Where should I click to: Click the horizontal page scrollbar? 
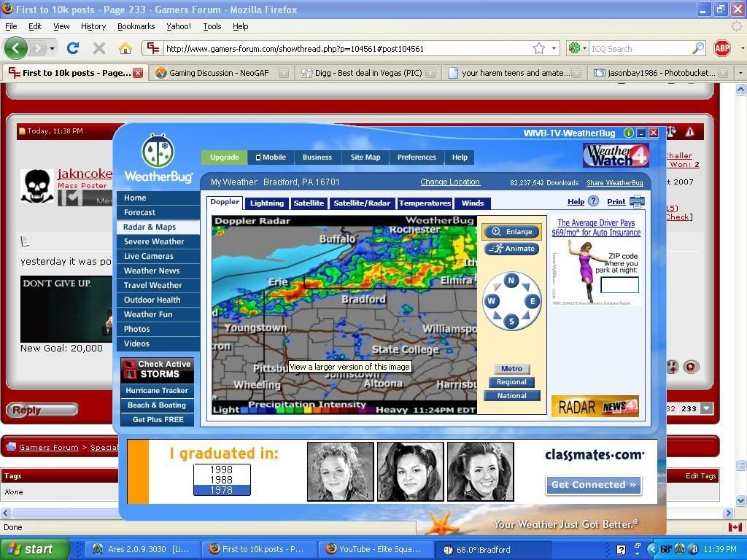click(367, 513)
